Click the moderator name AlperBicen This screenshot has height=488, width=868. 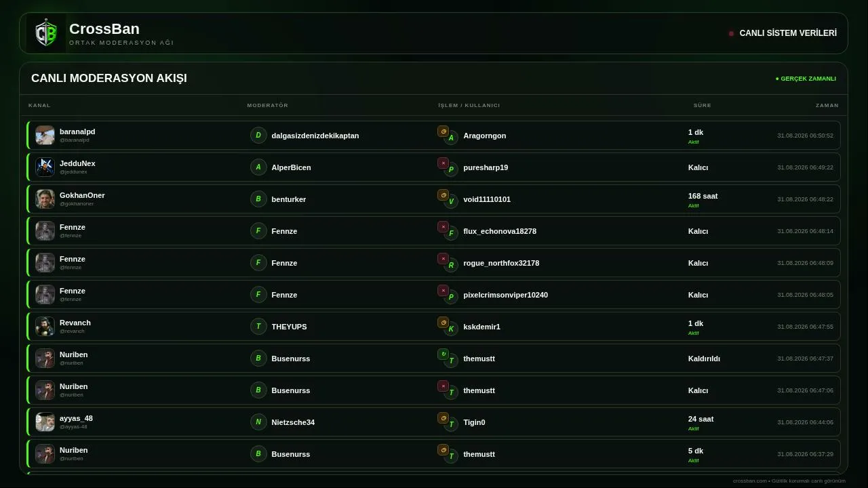291,167
